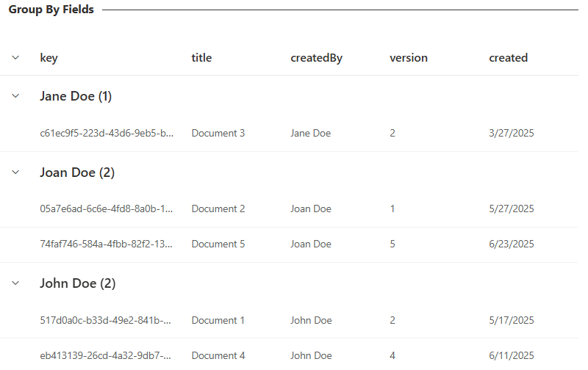The image size is (588, 370).
Task: Click the Jane Doe (1) group header
Action: tap(76, 96)
